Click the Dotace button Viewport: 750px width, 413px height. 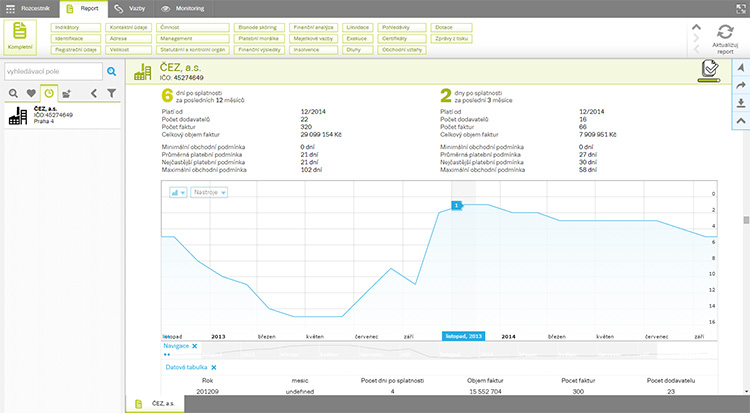451,28
